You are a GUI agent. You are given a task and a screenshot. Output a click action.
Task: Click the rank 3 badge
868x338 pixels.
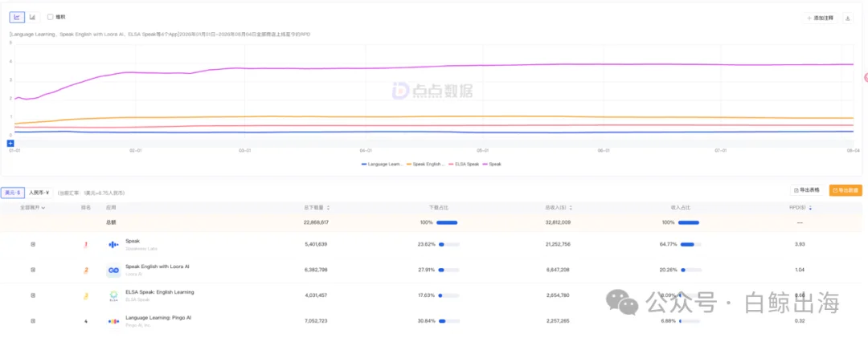(x=86, y=296)
